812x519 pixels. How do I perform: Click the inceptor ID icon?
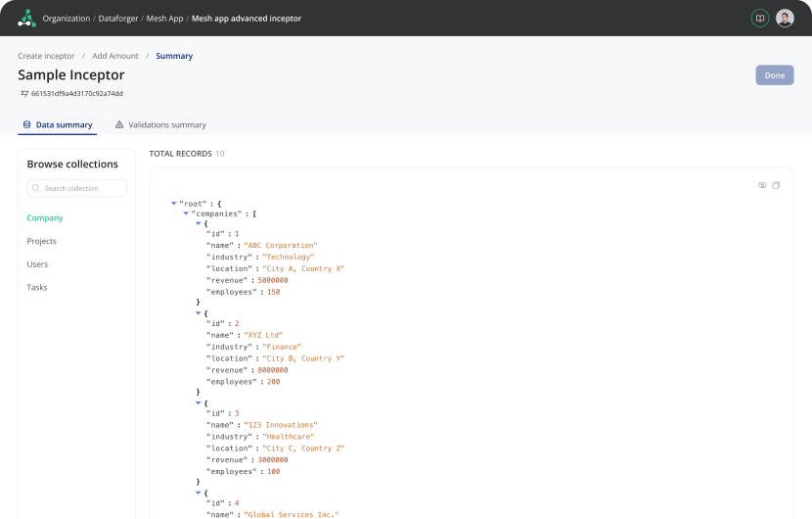[x=24, y=94]
